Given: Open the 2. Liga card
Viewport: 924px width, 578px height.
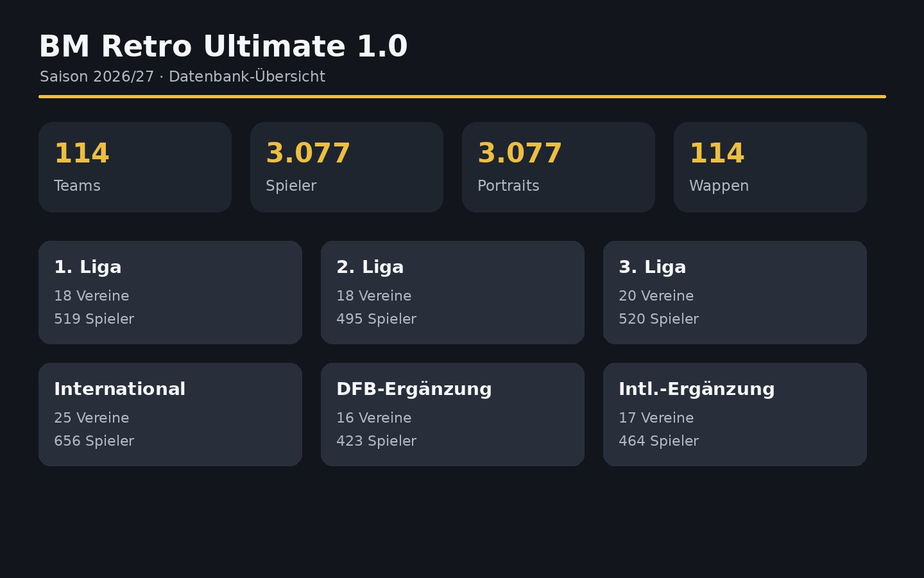Looking at the screenshot, I should click(452, 292).
